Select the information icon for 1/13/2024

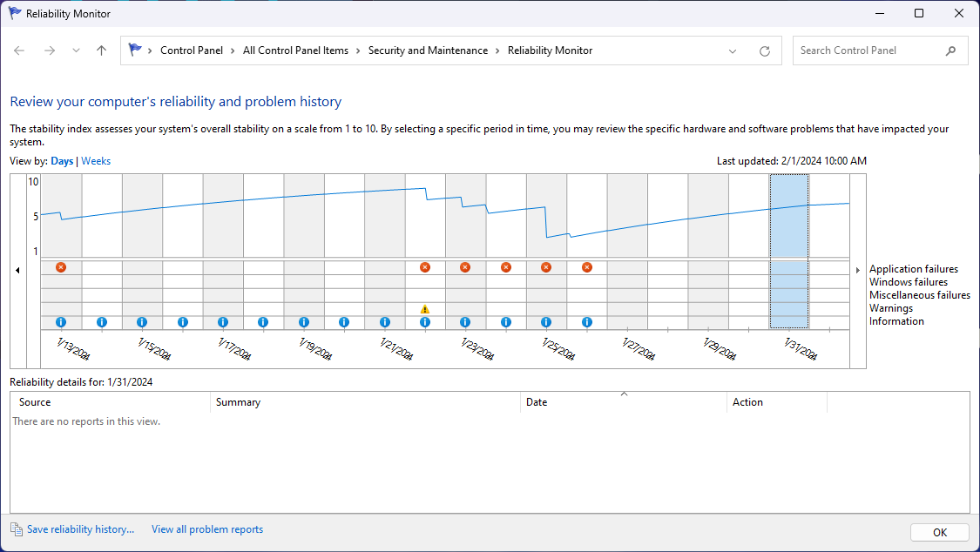tap(61, 322)
